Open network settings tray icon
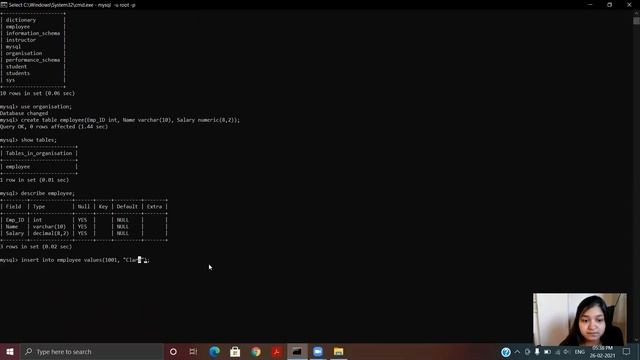Viewport: 640px width, 360px height. coord(557,352)
